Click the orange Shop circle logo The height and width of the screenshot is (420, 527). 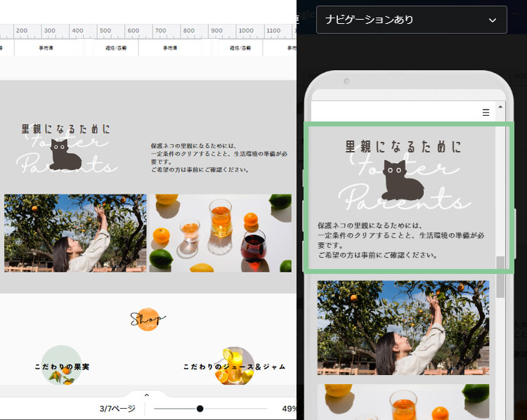click(148, 320)
